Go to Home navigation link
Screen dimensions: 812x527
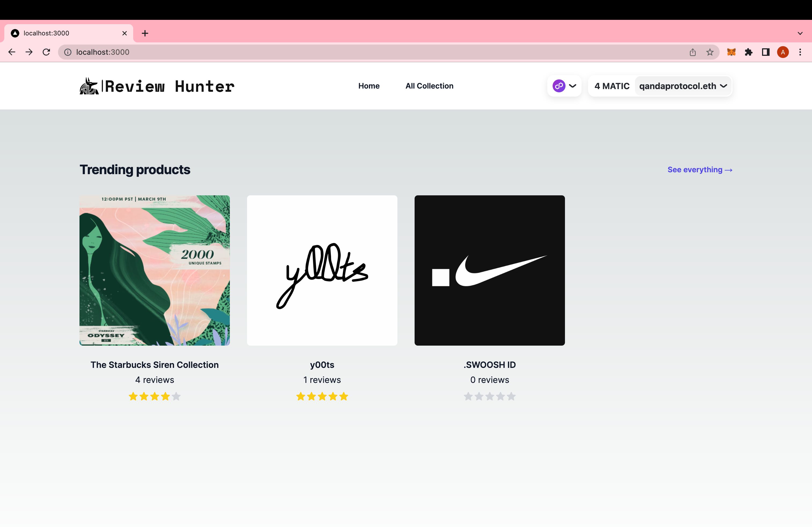coord(369,86)
